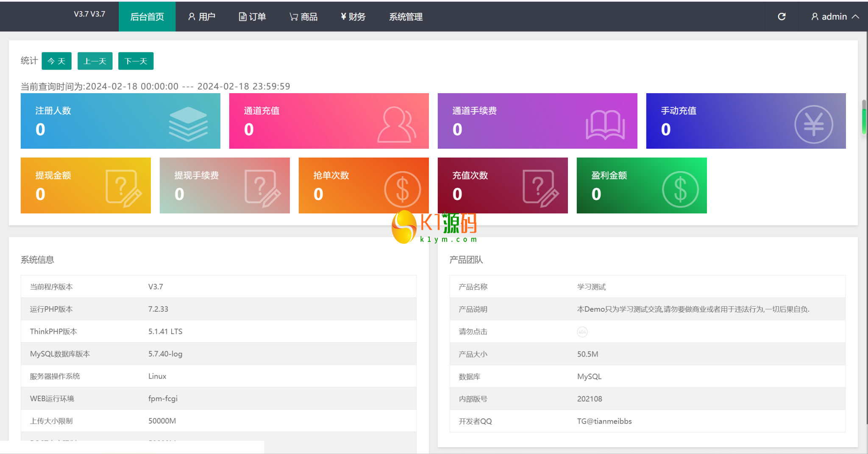Viewport: 868px width, 454px height.
Task: Click the open book icon on 通道手续费 card
Action: point(605,125)
